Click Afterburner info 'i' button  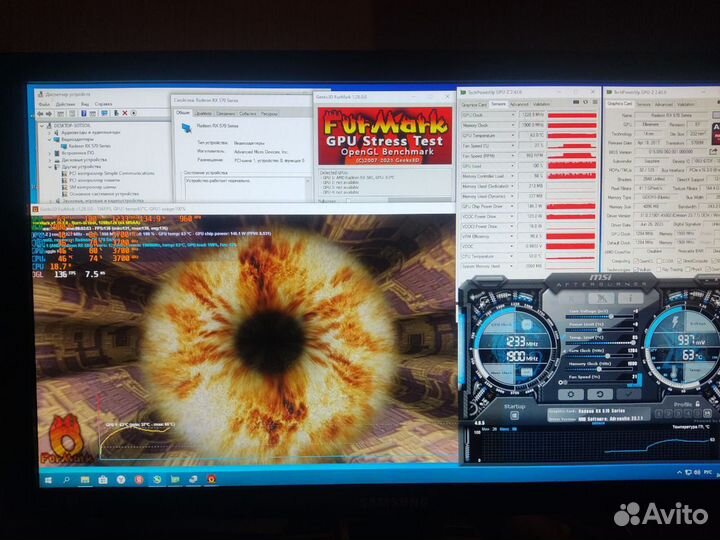(630, 298)
